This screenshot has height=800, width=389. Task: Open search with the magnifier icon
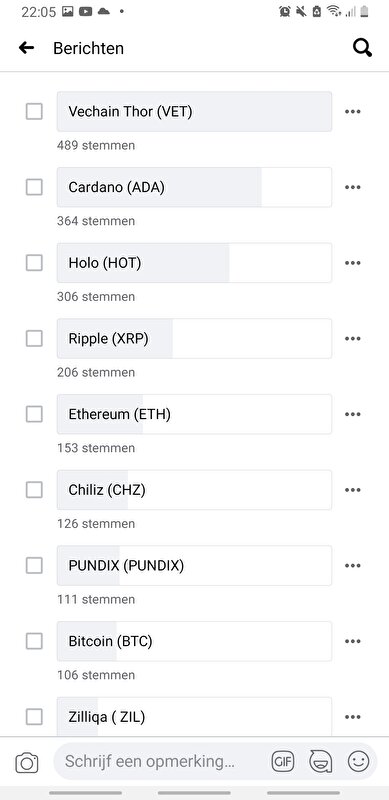click(x=362, y=48)
